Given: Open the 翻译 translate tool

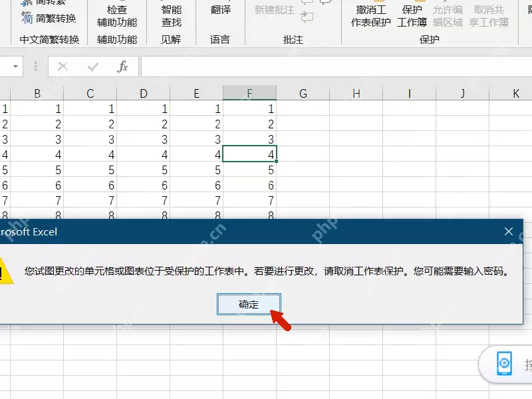Looking at the screenshot, I should pos(219,10).
